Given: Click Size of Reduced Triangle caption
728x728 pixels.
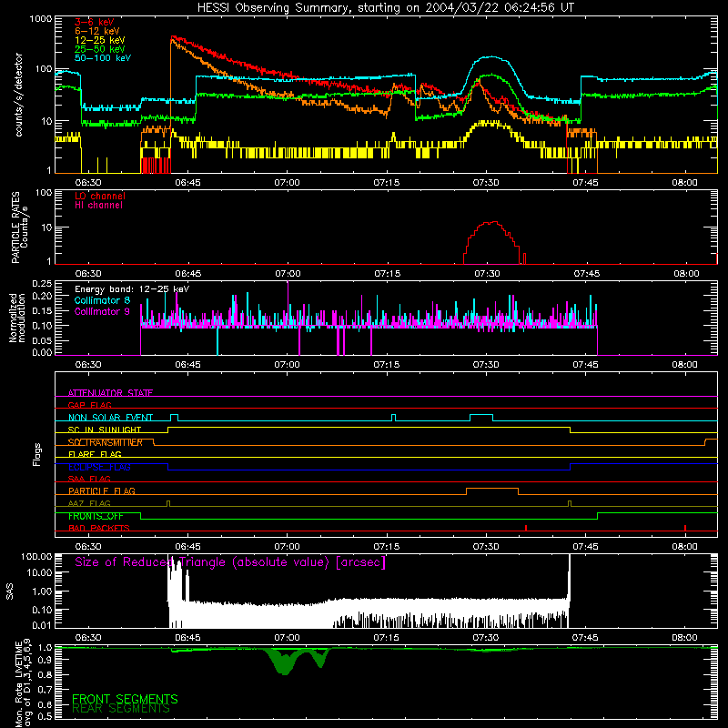Looking at the screenshot, I should [x=230, y=562].
